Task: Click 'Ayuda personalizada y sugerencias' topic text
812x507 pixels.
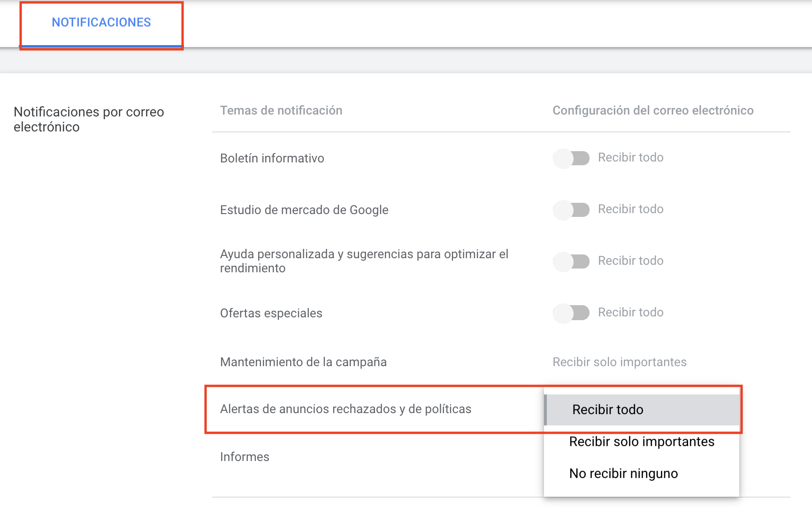Action: tap(364, 261)
